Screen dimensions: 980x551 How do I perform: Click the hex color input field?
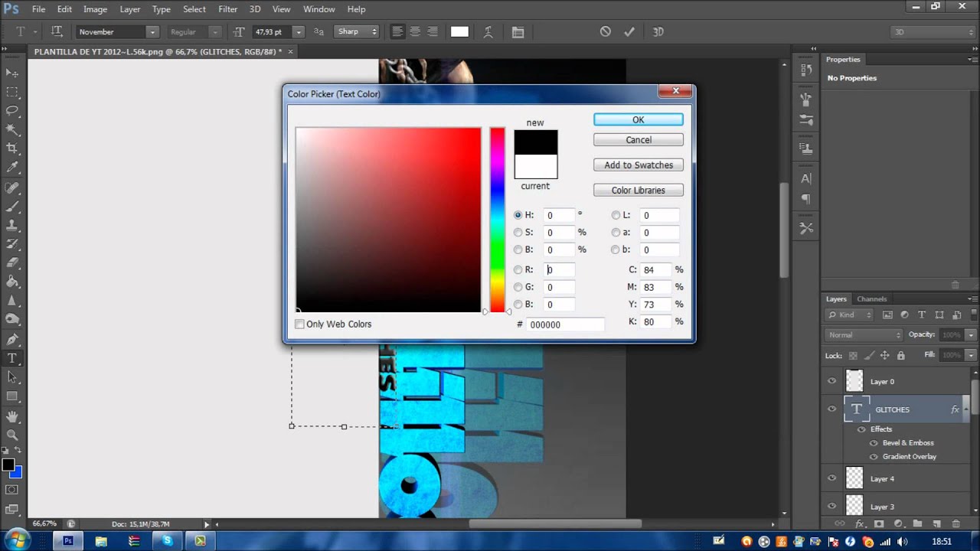566,324
